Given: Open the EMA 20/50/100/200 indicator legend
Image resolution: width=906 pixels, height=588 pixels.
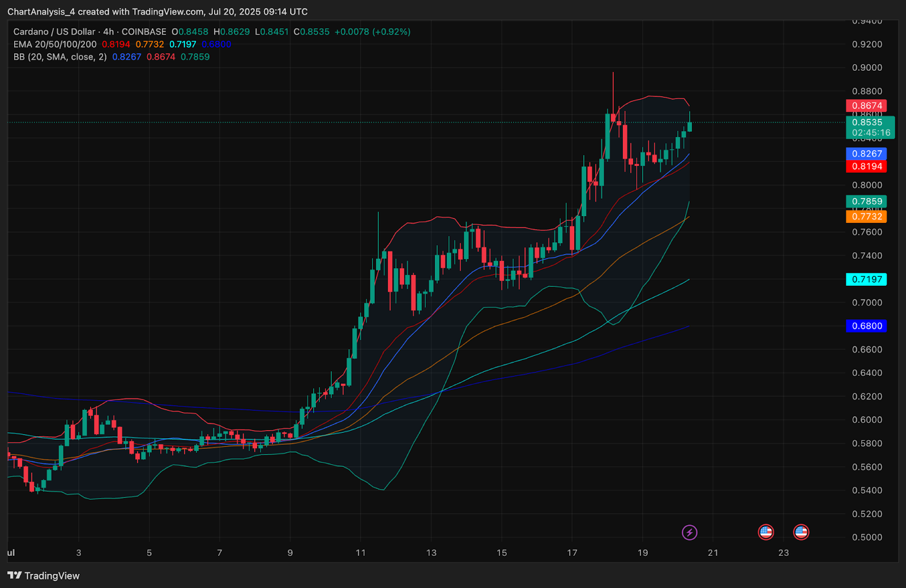Looking at the screenshot, I should tap(55, 44).
